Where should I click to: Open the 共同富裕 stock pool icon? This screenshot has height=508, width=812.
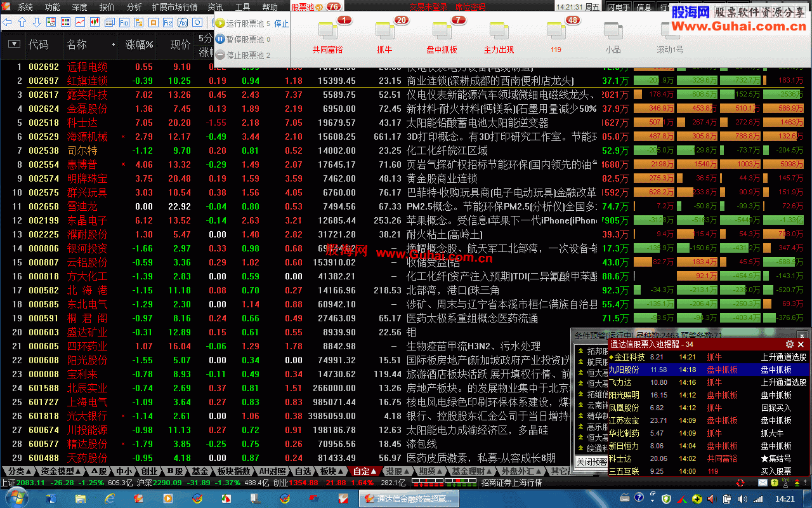328,30
